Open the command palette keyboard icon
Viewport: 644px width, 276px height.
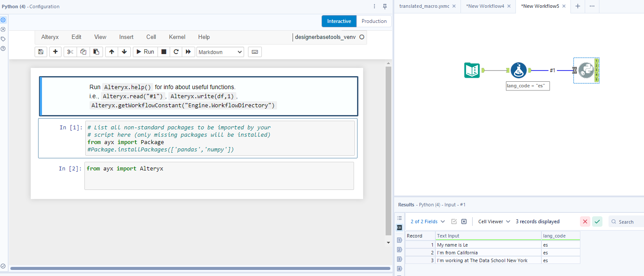pyautogui.click(x=255, y=52)
